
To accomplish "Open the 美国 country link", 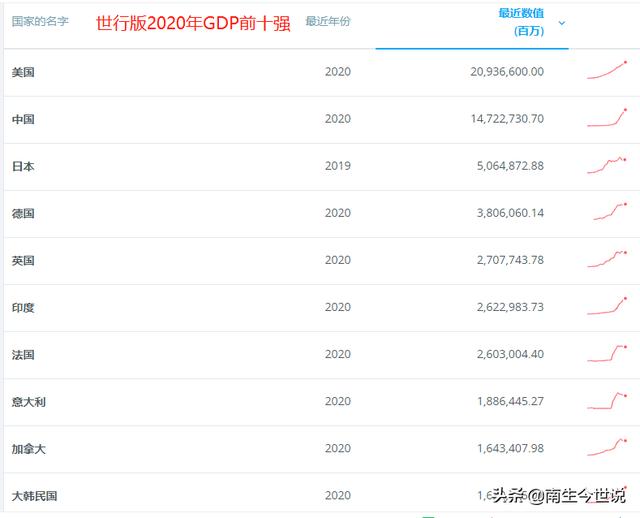I will [x=23, y=72].
